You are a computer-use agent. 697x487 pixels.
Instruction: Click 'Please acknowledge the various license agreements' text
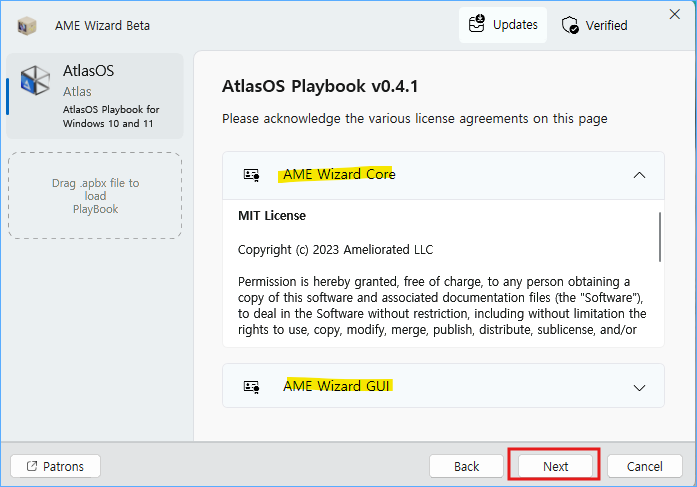(x=415, y=119)
